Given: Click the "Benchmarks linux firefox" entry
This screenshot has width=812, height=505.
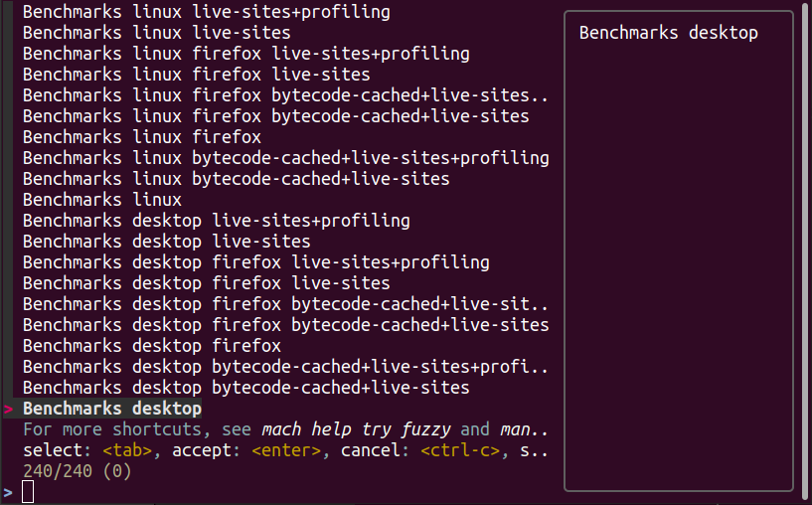Looking at the screenshot, I should pos(141,137).
